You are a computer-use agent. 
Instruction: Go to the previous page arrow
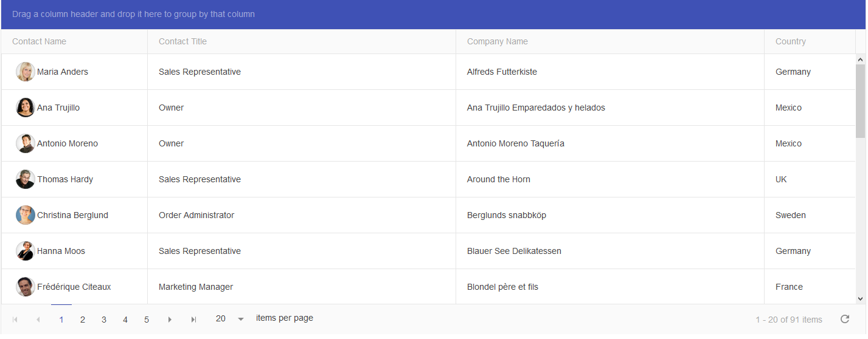38,320
